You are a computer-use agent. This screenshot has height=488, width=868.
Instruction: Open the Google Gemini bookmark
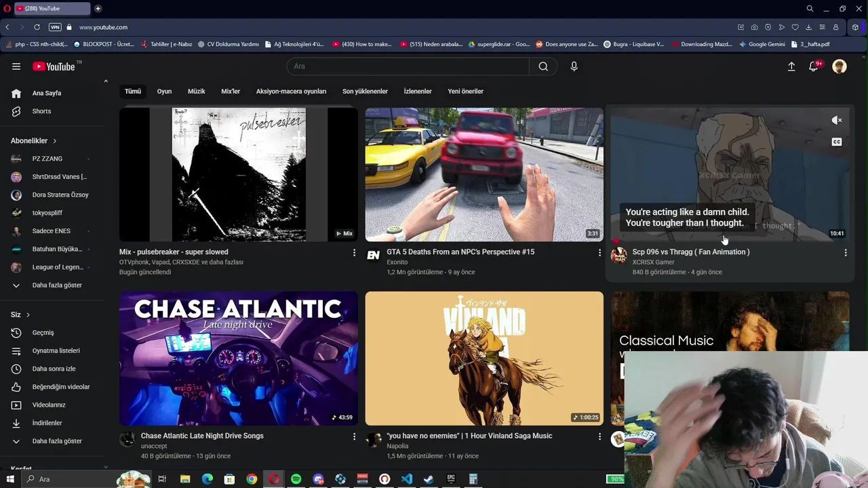coord(762,44)
